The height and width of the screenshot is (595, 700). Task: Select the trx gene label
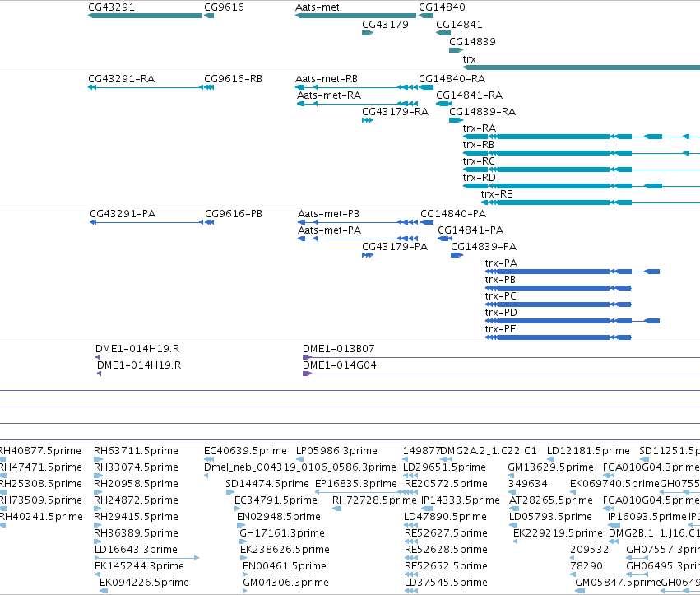(x=469, y=59)
